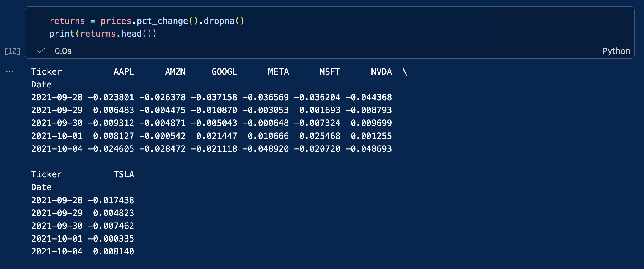644x269 pixels.
Task: Click the TSLA value 0.008140
Action: [x=114, y=251]
